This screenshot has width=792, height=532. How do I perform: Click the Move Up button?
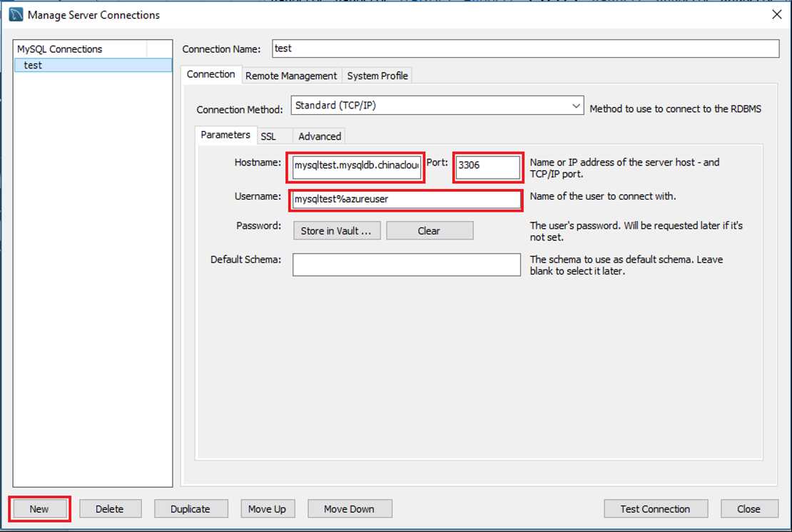pos(267,508)
